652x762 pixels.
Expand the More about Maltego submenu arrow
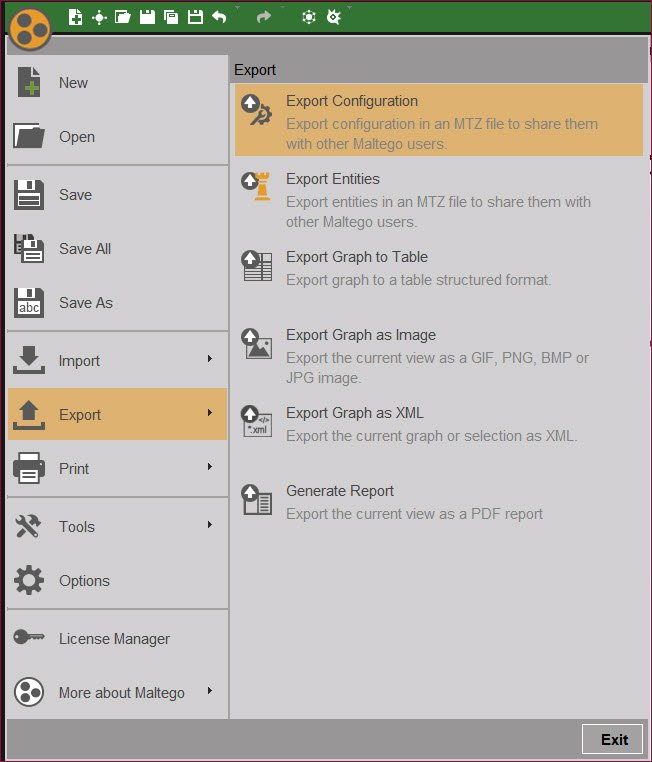210,691
